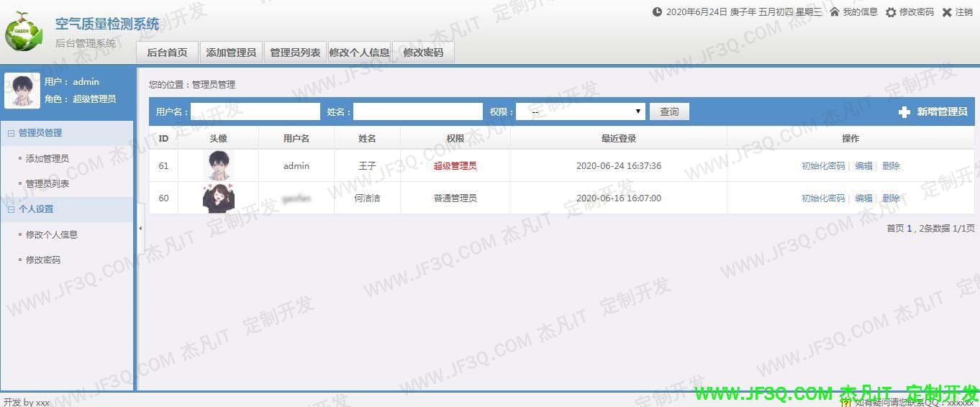The width and height of the screenshot is (980, 407).
Task: Click the 用户名 column header
Action: pos(296,138)
